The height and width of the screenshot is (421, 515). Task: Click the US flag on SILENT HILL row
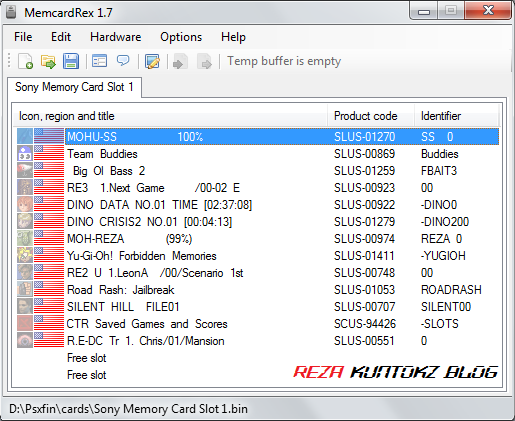tap(49, 306)
